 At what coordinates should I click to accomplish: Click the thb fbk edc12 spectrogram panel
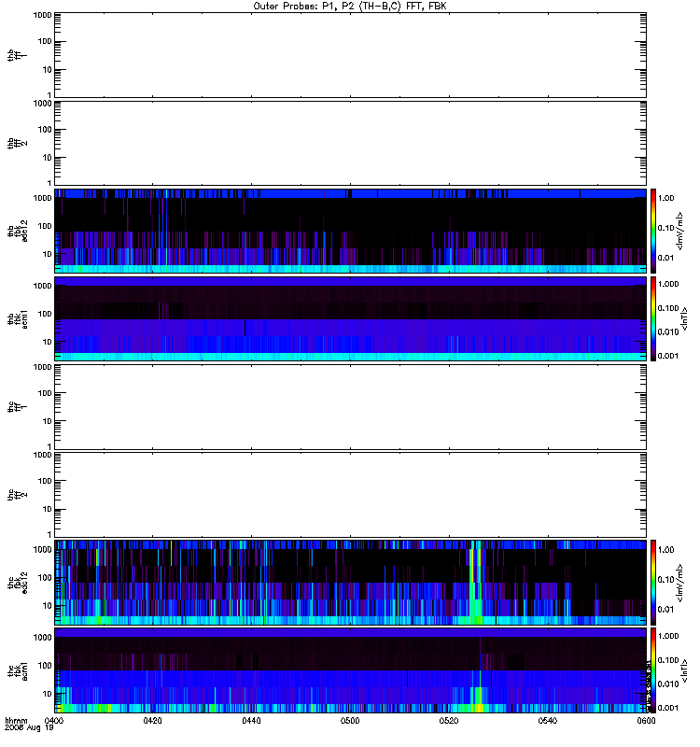(x=350, y=231)
